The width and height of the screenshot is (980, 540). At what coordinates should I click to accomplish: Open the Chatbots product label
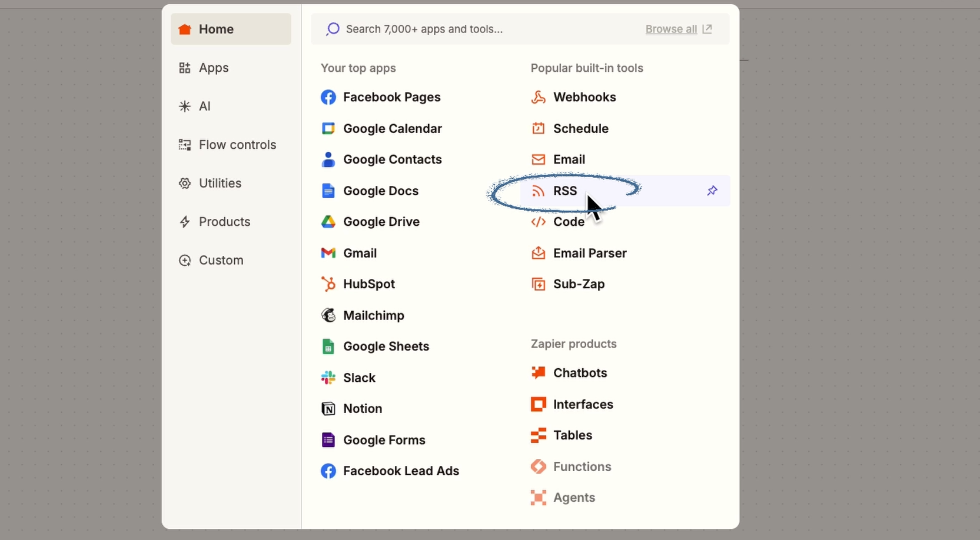(580, 372)
